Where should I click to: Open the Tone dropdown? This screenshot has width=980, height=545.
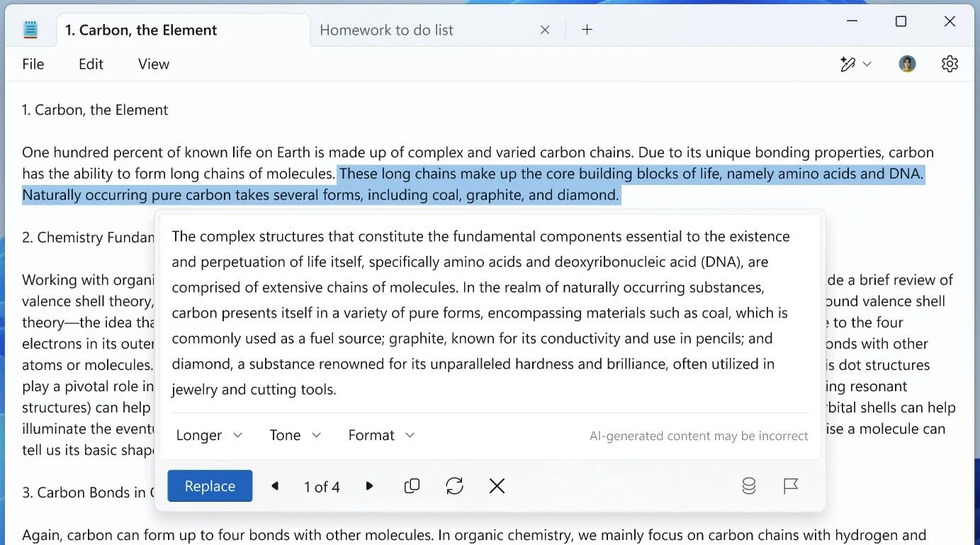(295, 435)
